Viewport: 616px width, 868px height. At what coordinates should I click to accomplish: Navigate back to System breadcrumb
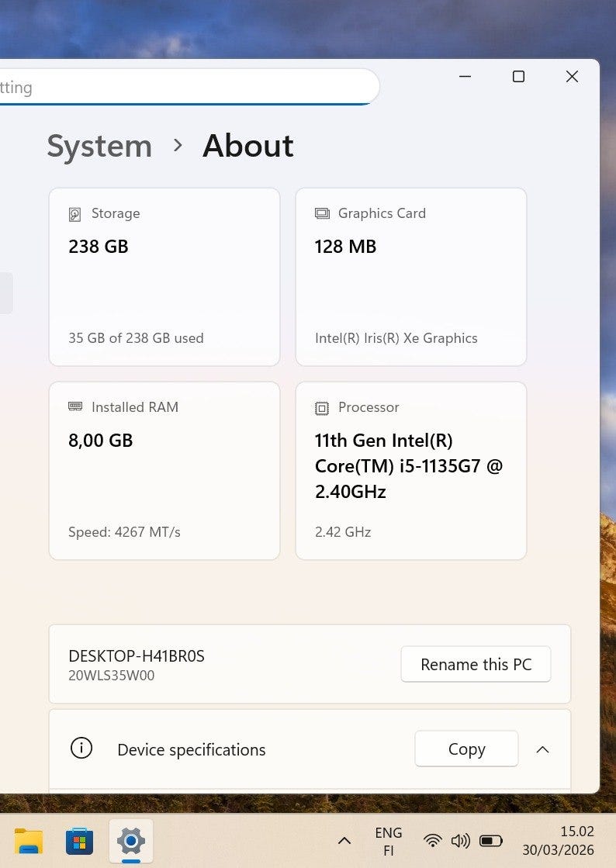[x=99, y=146]
